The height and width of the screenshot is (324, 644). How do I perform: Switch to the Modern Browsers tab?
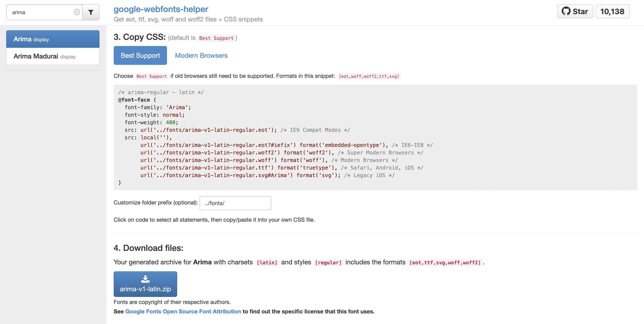pos(201,55)
